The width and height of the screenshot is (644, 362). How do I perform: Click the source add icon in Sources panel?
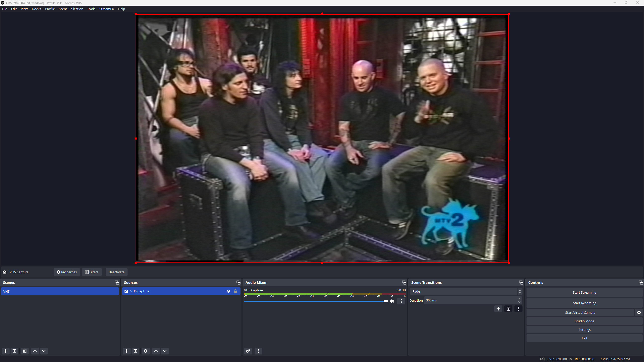coord(127,350)
